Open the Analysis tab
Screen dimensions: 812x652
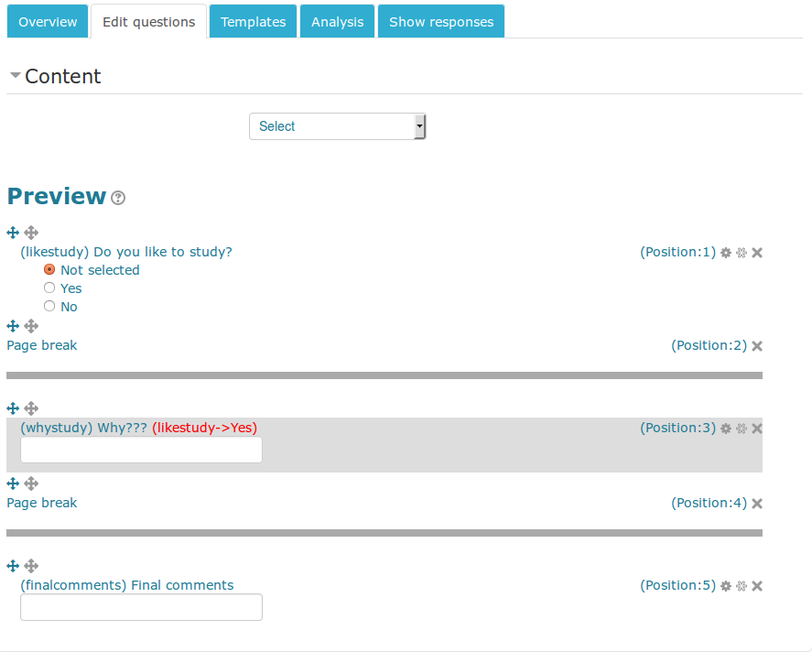(337, 22)
